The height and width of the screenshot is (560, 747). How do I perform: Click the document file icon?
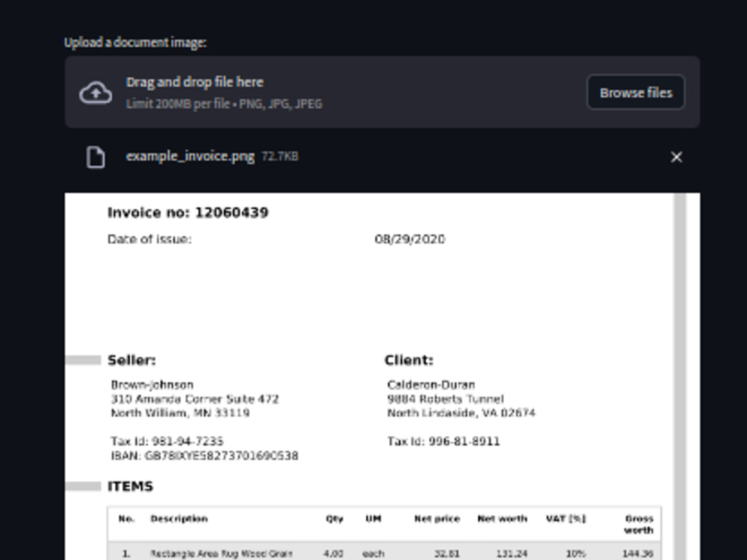(x=96, y=157)
